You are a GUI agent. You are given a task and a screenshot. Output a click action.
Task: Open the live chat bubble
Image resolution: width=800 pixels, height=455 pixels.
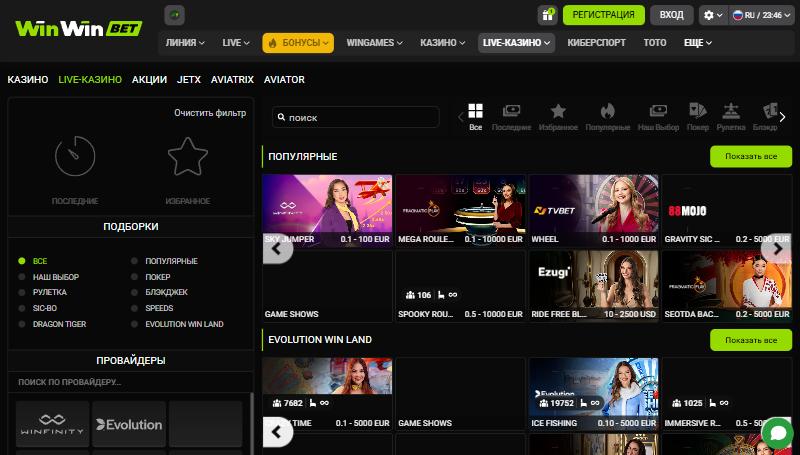click(x=778, y=433)
